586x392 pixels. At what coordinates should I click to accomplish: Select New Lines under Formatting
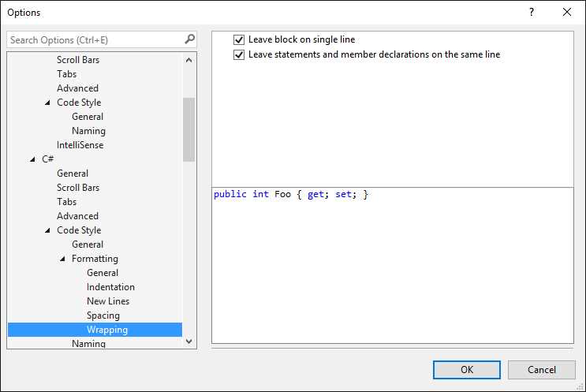tap(108, 301)
